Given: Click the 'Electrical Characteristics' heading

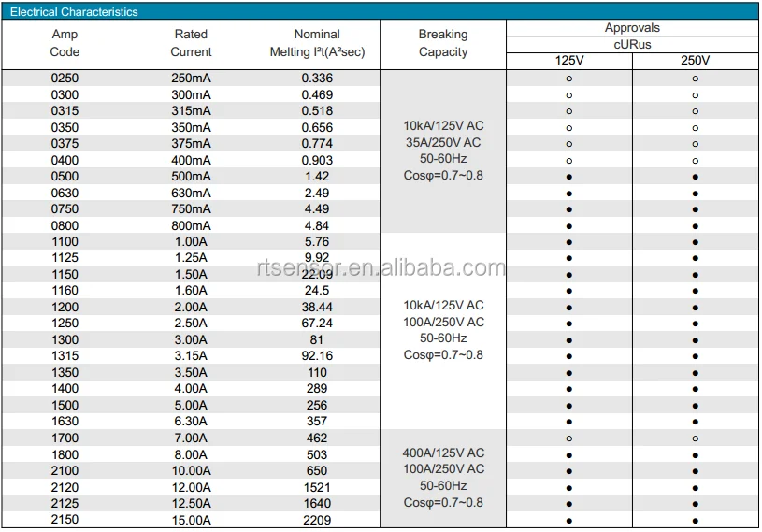Looking at the screenshot, I should [74, 12].
